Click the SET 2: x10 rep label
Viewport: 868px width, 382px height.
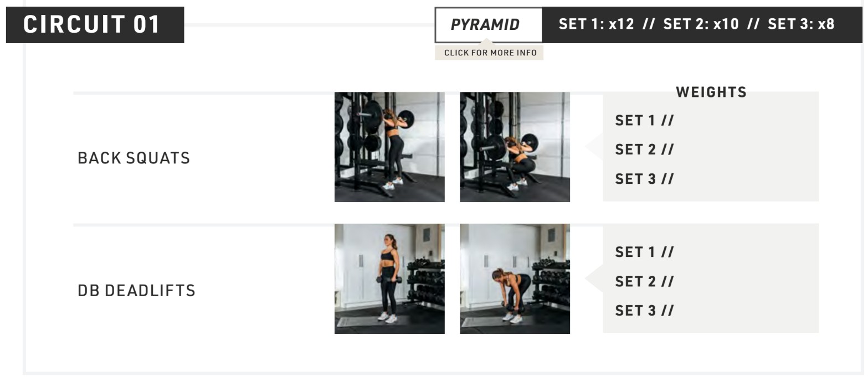click(701, 24)
